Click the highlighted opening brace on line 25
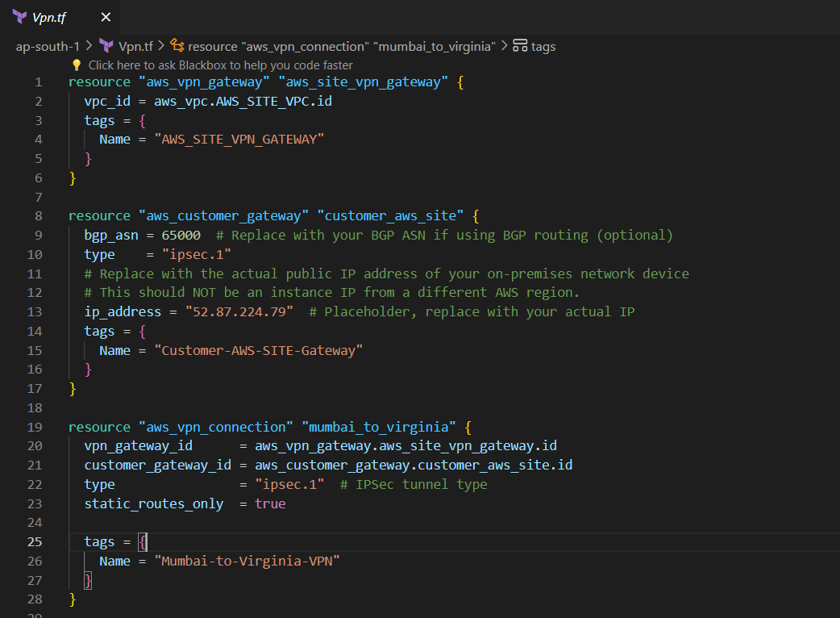The image size is (840, 618). tap(143, 542)
